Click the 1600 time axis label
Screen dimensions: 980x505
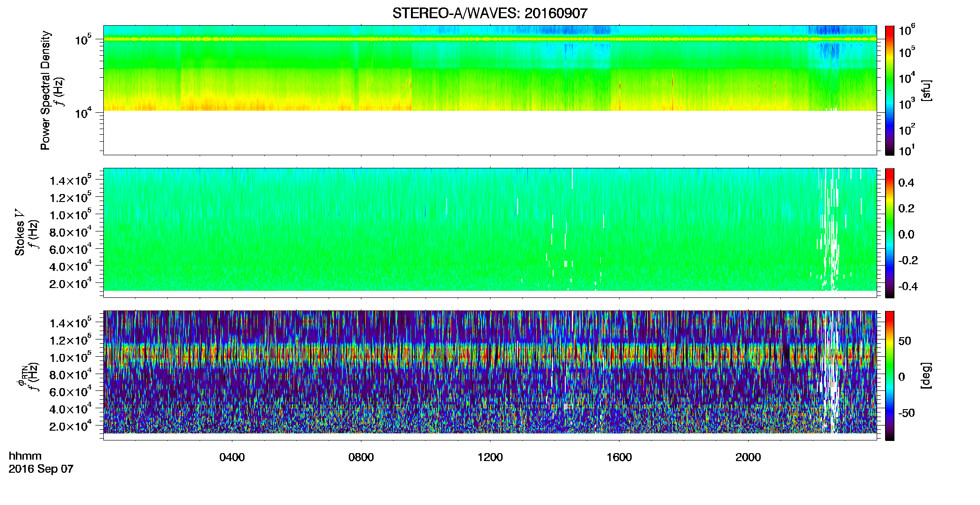click(619, 457)
